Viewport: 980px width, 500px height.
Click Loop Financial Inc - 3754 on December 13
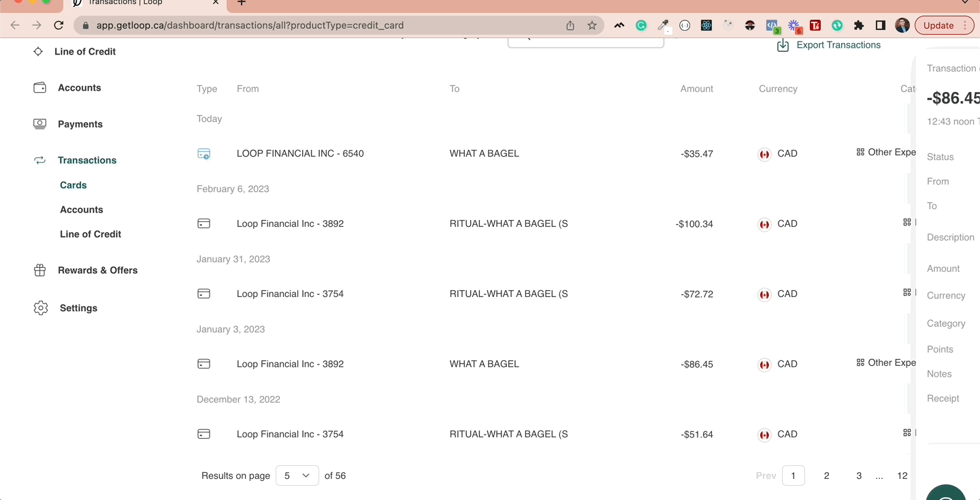[x=290, y=435]
